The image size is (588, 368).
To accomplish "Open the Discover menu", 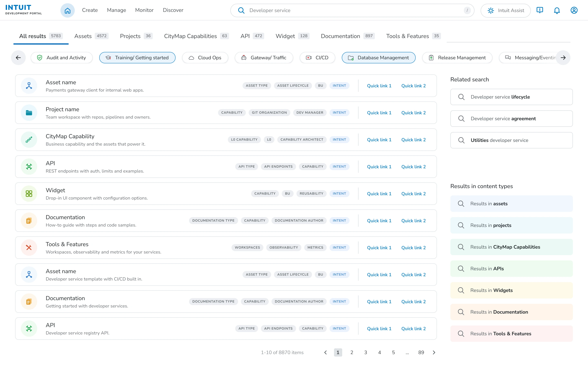I will pos(173,10).
